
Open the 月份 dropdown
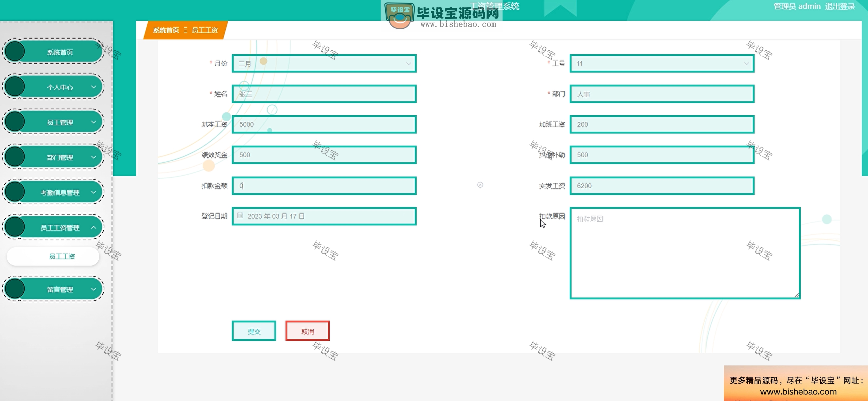pos(324,63)
